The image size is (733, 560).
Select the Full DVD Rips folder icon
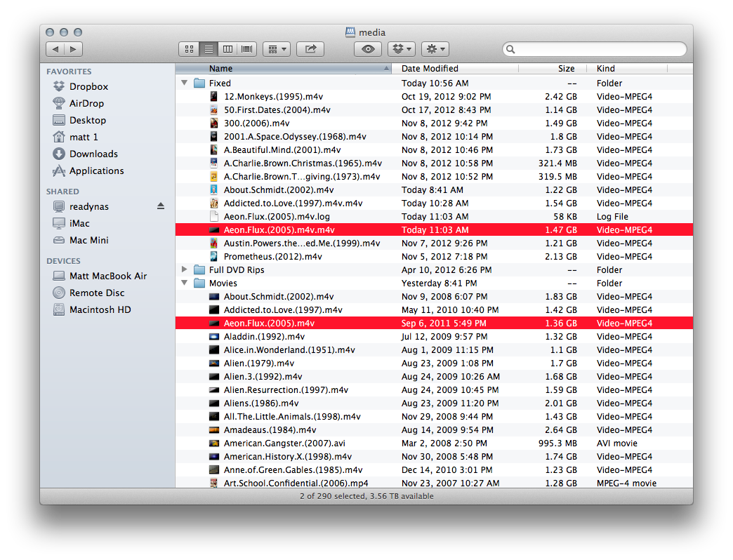click(199, 270)
